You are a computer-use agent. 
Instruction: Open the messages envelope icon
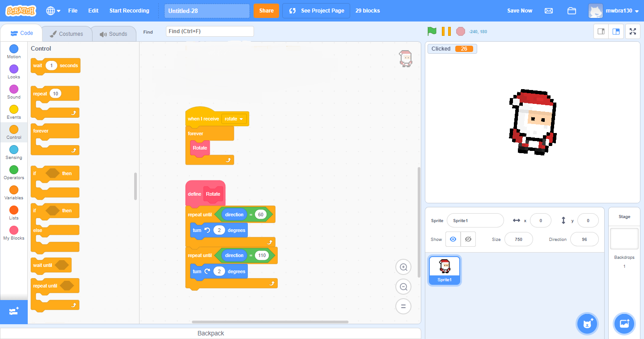pyautogui.click(x=549, y=11)
